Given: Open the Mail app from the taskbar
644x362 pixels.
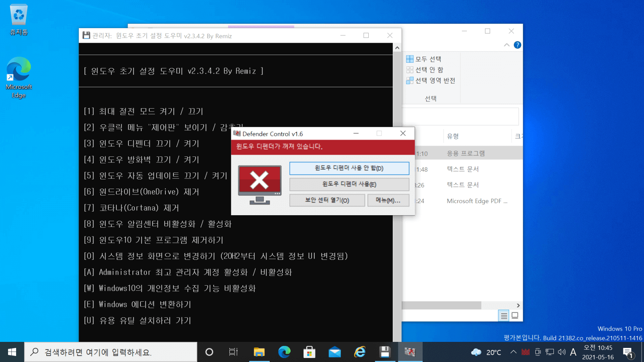Looking at the screenshot, I should click(334, 352).
